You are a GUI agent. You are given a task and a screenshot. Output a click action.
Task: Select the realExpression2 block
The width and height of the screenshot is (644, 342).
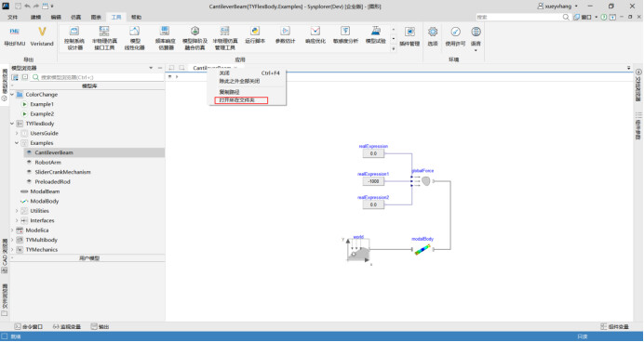pyautogui.click(x=373, y=204)
